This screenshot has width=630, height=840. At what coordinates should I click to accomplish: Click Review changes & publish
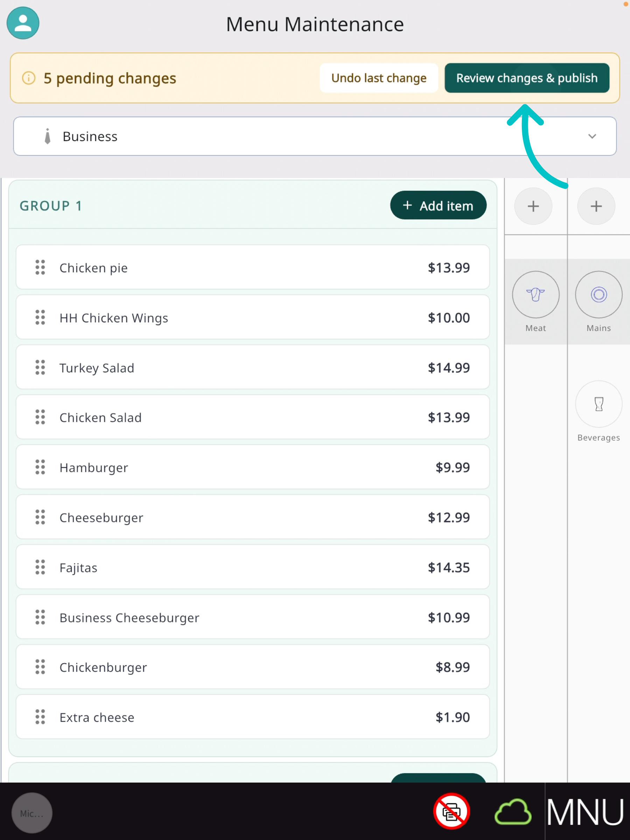click(x=527, y=78)
